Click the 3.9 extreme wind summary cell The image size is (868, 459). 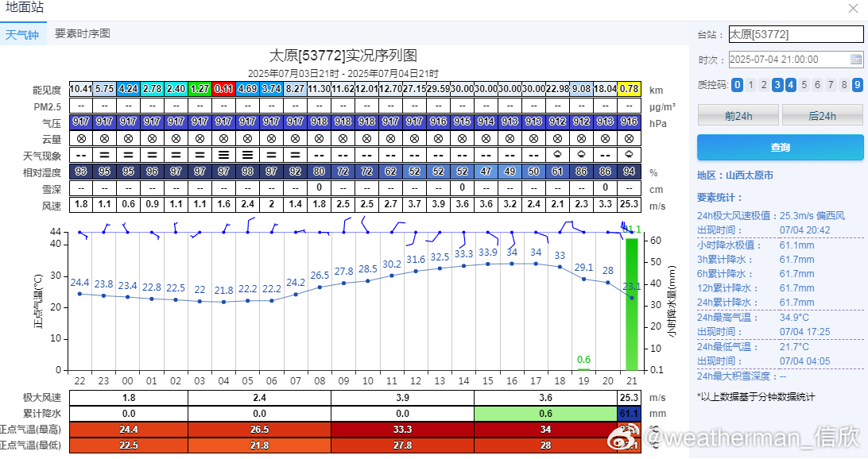click(402, 398)
